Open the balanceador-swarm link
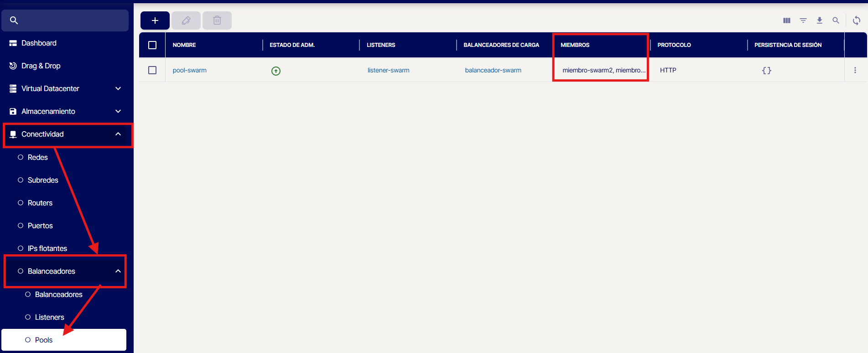This screenshot has height=353, width=868. coord(493,70)
